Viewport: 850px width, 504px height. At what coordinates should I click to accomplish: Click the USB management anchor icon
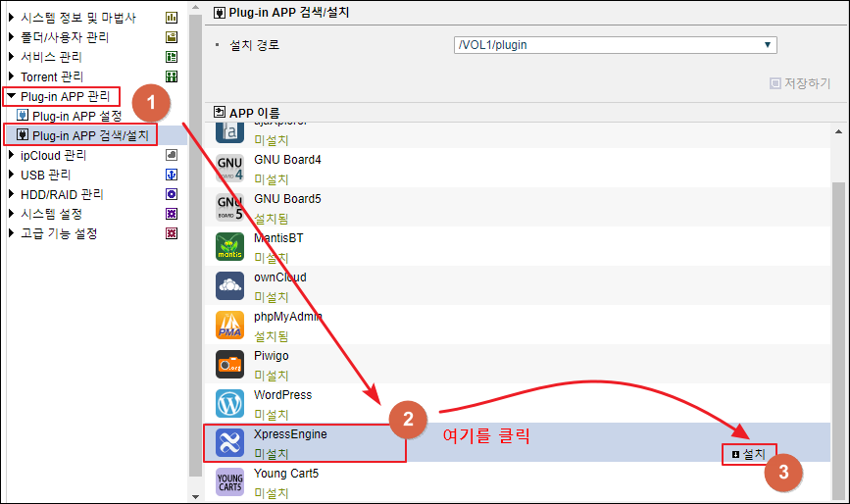point(172,175)
